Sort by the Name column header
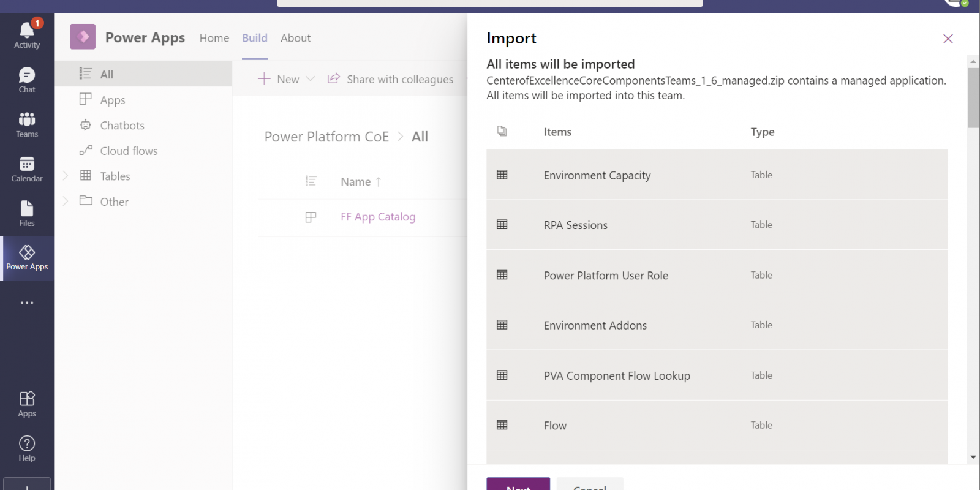 coord(356,182)
